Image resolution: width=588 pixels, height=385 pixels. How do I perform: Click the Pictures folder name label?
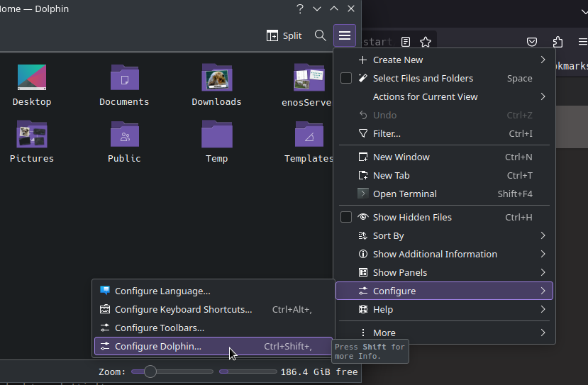point(32,158)
